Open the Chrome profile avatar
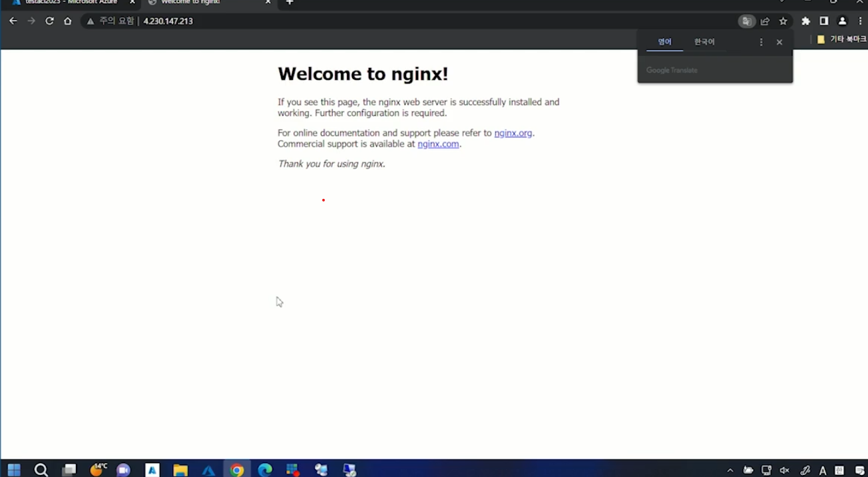 (842, 21)
